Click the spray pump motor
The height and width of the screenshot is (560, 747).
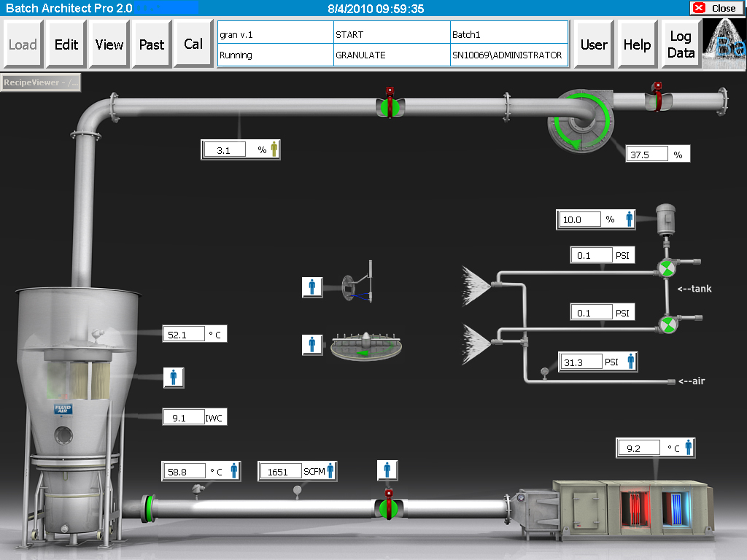665,220
